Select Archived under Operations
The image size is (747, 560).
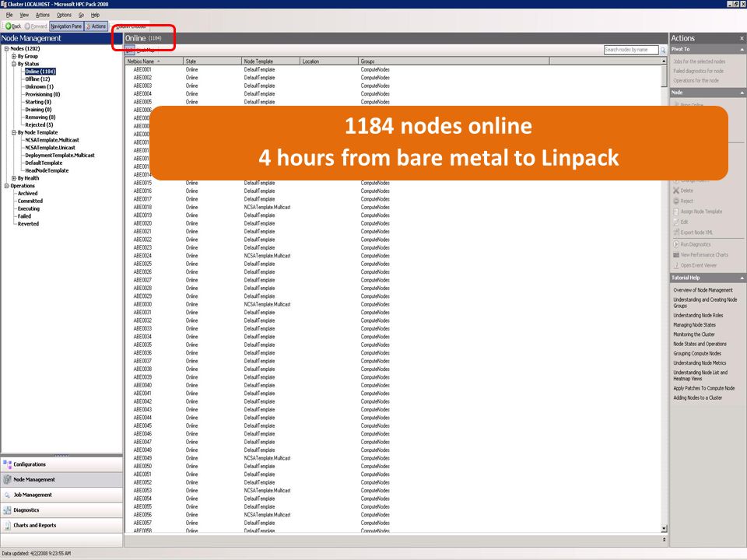coord(28,194)
